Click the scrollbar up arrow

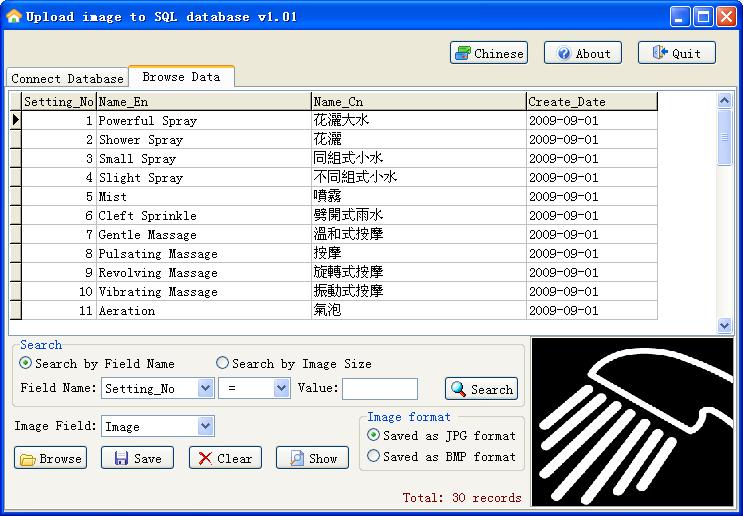pyautogui.click(x=724, y=100)
